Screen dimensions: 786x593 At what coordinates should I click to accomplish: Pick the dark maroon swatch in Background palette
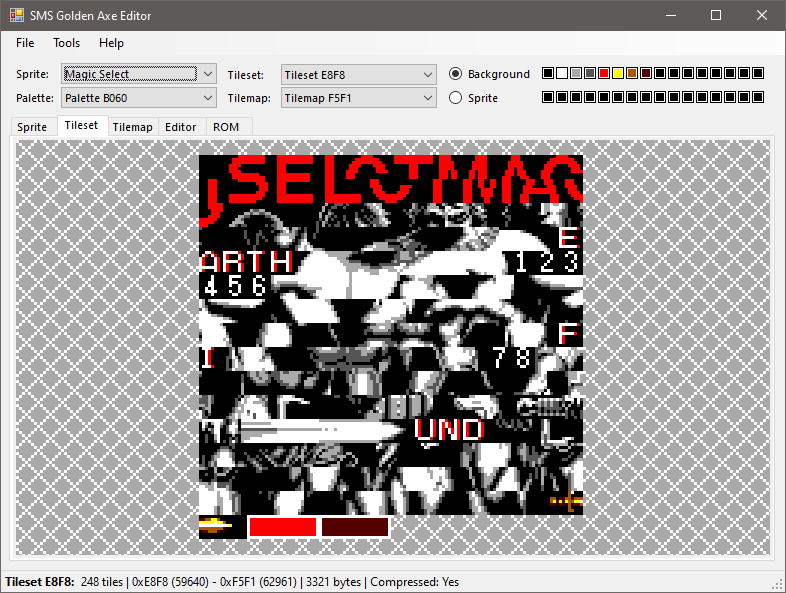646,73
